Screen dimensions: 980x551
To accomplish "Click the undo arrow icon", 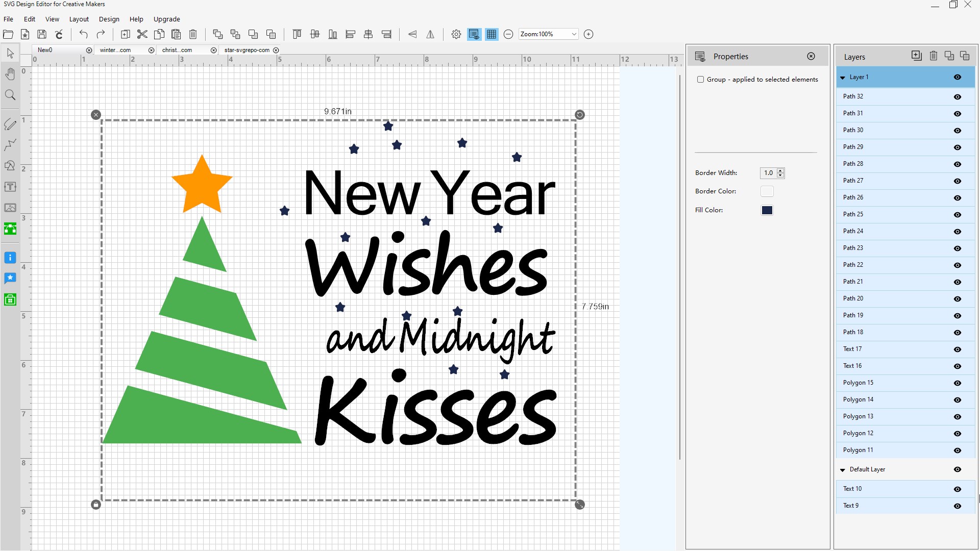I will pos(83,34).
